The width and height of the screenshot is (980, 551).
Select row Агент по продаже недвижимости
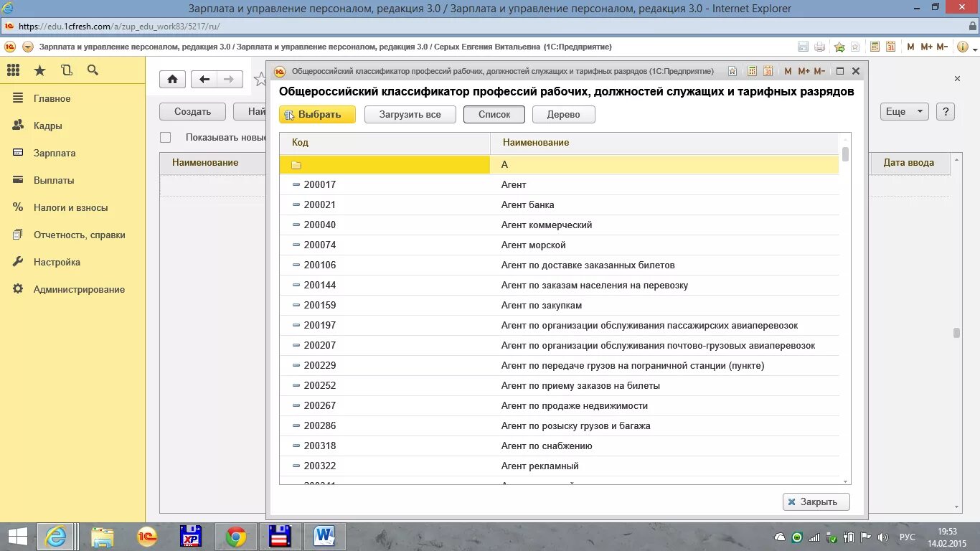pos(559,405)
